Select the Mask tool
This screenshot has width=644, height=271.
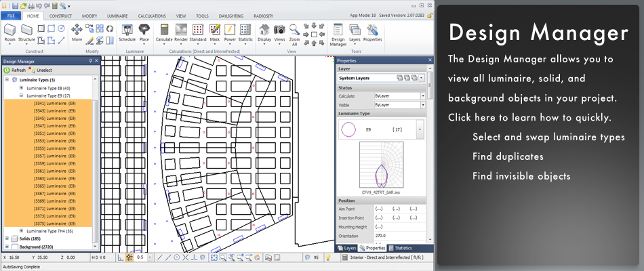pyautogui.click(x=215, y=33)
